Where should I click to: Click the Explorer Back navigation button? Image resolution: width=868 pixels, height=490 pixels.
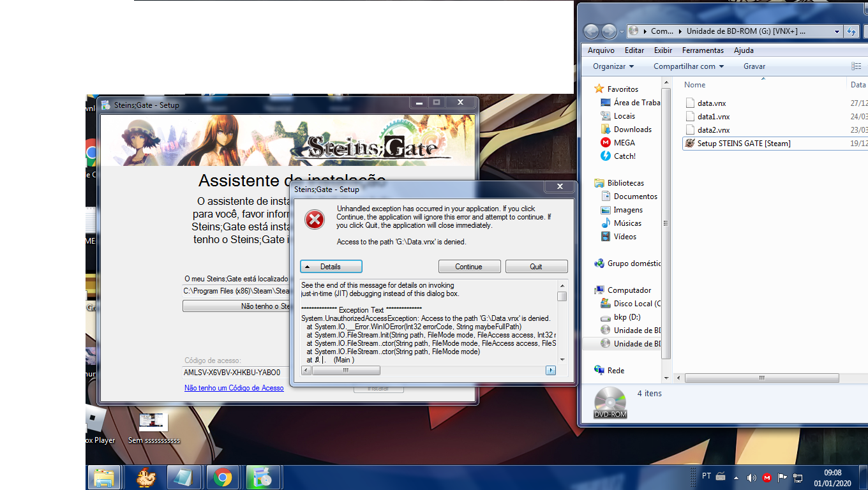591,31
